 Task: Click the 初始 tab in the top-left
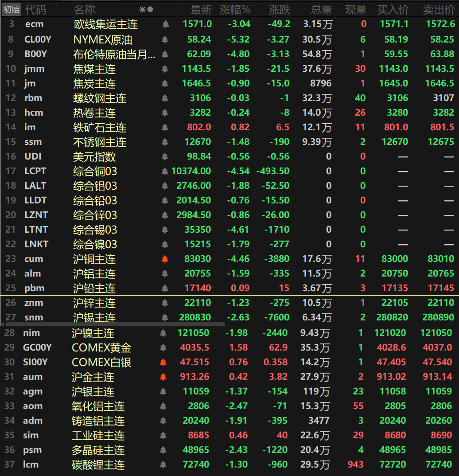[x=11, y=9]
